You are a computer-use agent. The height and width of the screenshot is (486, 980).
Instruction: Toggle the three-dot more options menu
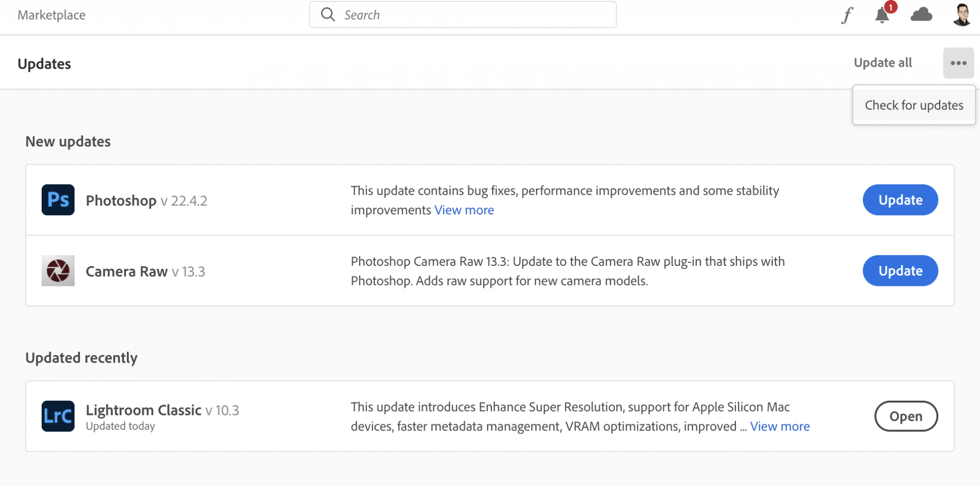tap(958, 63)
